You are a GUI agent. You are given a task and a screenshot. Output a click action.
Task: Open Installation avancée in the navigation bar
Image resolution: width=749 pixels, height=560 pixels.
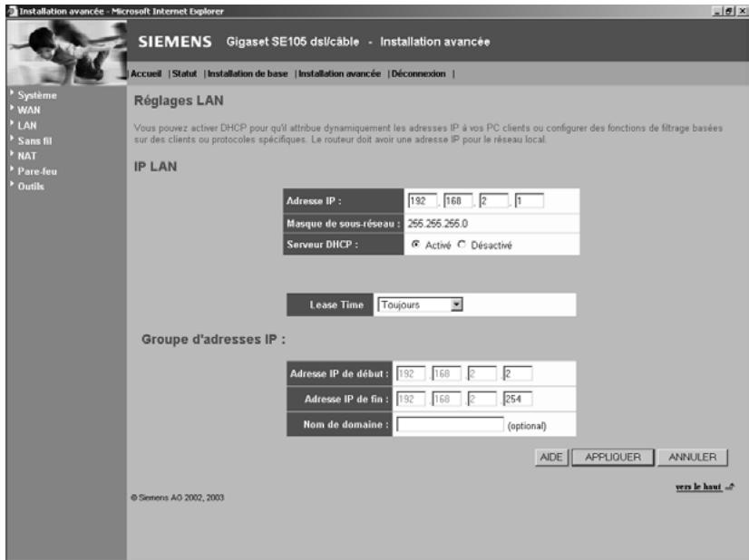pos(340,74)
